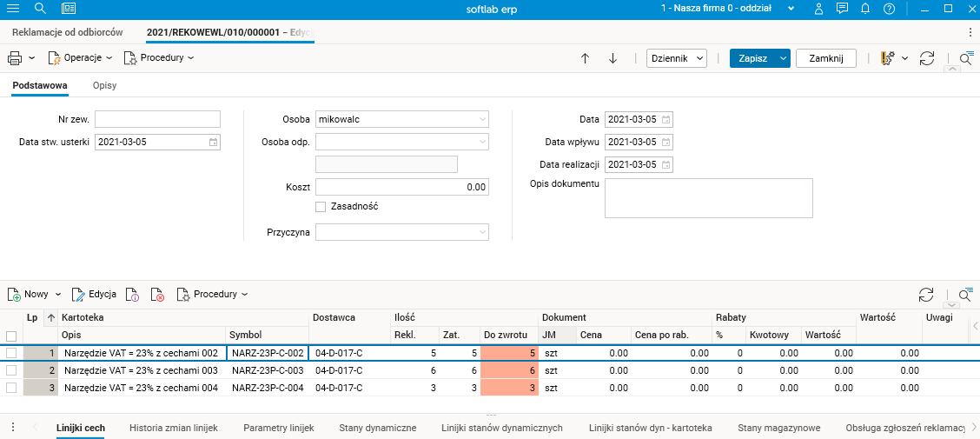Image resolution: width=980 pixels, height=439 pixels.
Task: Open Linijki stanów dynamicznych tab
Action: 502,429
